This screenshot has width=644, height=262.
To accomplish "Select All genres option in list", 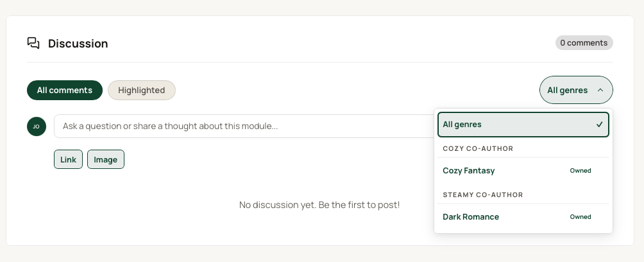I will tap(523, 124).
